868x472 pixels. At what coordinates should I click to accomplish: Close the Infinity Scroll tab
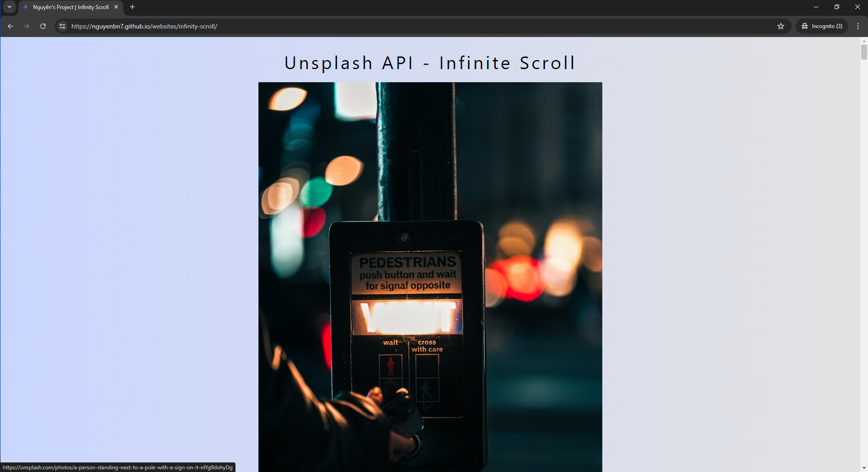click(116, 7)
